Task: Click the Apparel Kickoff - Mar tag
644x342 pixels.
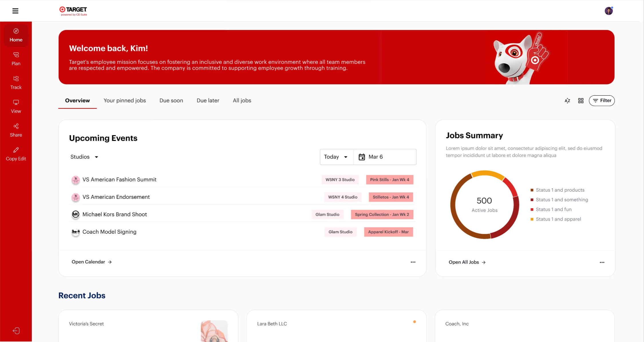Action: (x=388, y=232)
